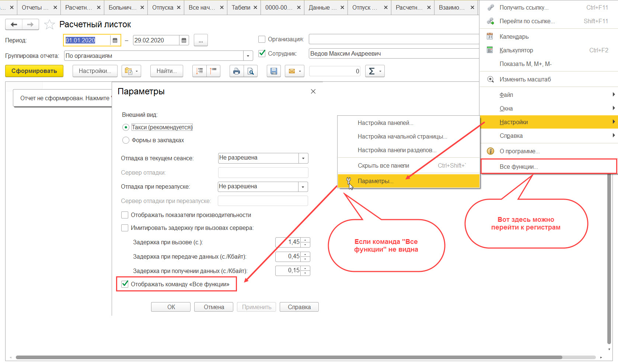Screen dimensions: 618x364
Task: Select Такси (рекомендуется) radio button
Action: coord(126,127)
